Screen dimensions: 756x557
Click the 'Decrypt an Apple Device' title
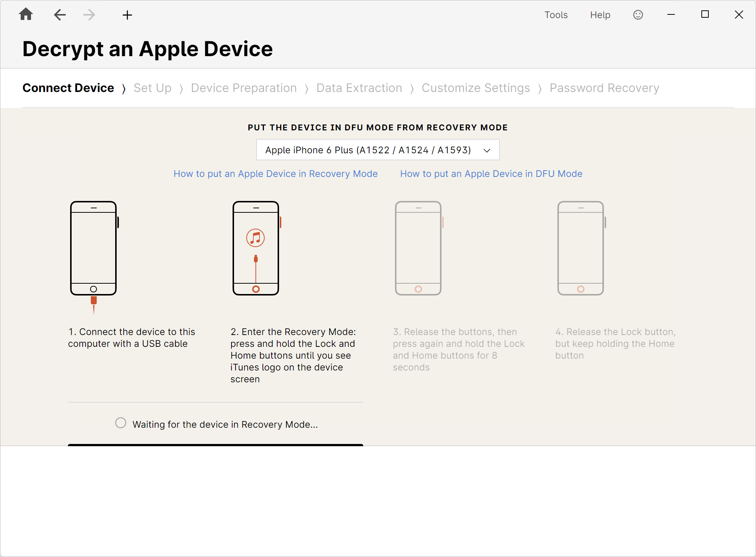click(148, 49)
